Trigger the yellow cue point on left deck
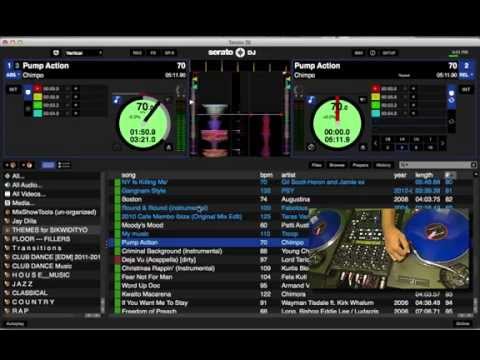This screenshot has height=360, width=480. [37, 97]
